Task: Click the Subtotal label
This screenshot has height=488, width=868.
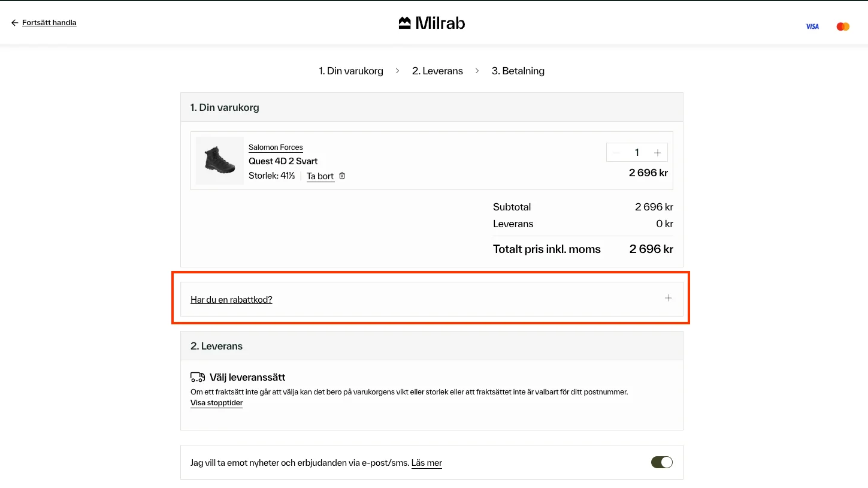Action: [512, 207]
